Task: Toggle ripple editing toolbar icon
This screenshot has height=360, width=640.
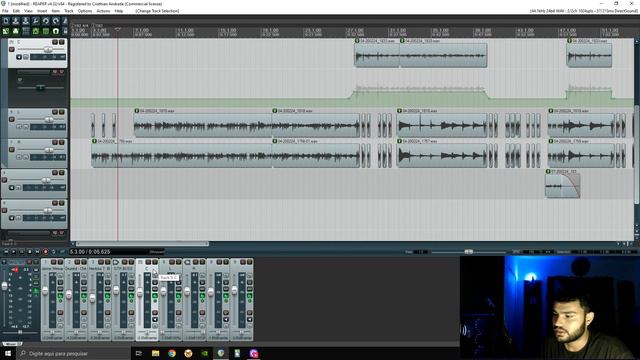Action: pos(25,31)
